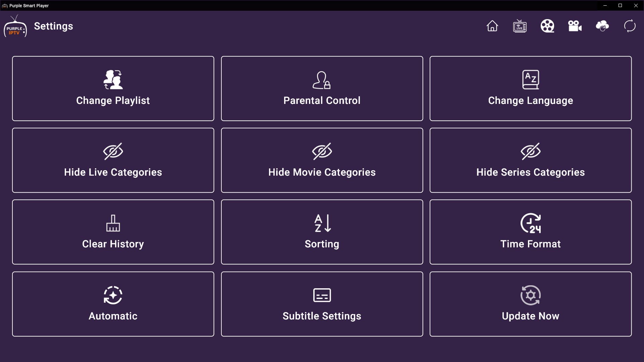The height and width of the screenshot is (362, 644).
Task: Go to Home via house icon
Action: (492, 26)
